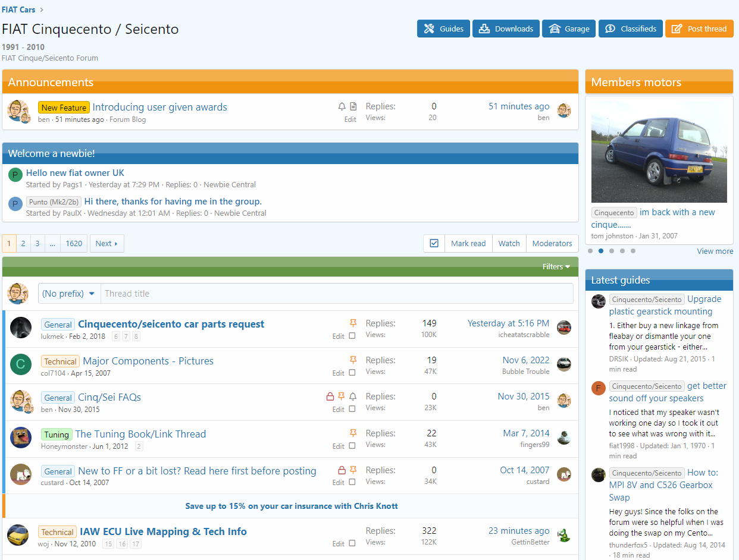739x560 pixels.
Task: Click pin icon on car parts request thread
Action: point(353,323)
